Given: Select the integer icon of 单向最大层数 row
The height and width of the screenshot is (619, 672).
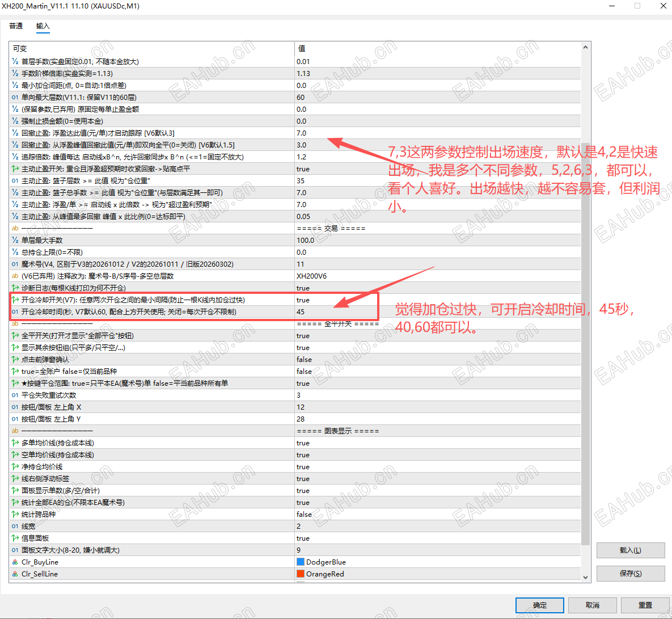Looking at the screenshot, I should [x=15, y=98].
